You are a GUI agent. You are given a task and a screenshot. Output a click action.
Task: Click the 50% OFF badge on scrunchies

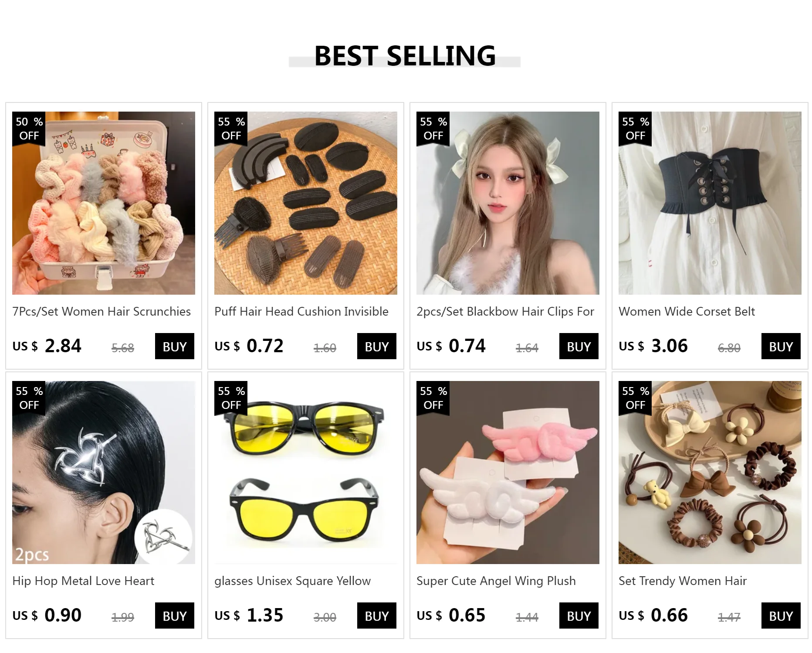tap(29, 129)
